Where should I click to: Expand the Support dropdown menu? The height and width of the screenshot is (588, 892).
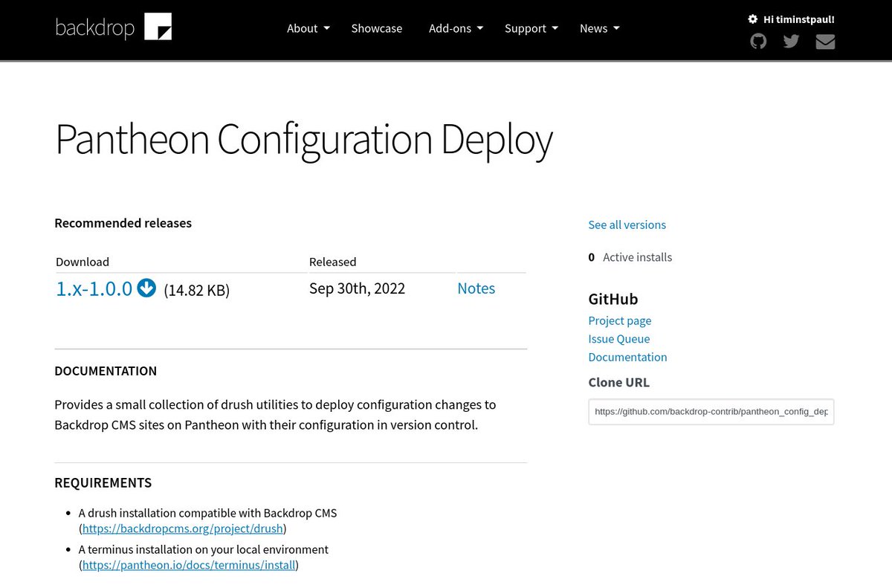click(x=531, y=28)
